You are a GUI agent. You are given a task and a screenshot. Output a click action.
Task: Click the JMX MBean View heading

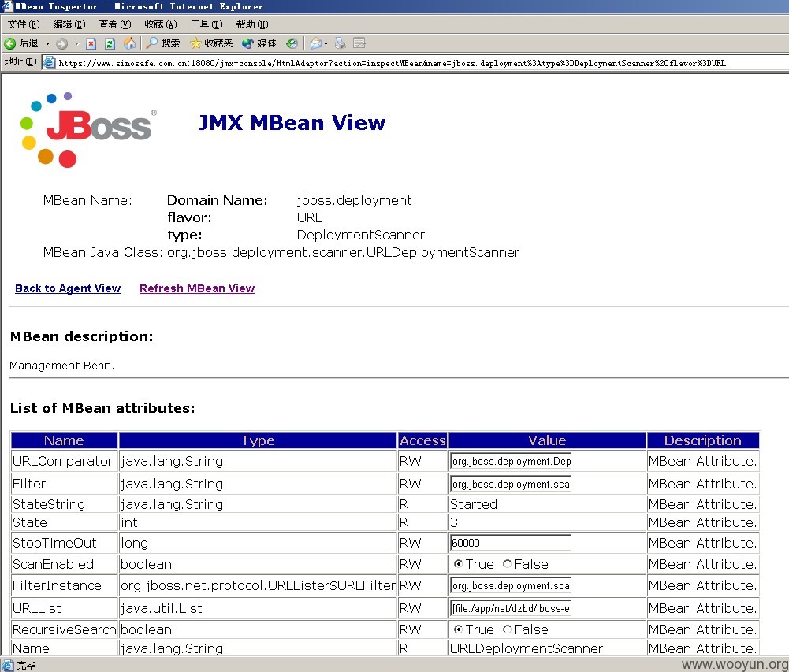292,123
